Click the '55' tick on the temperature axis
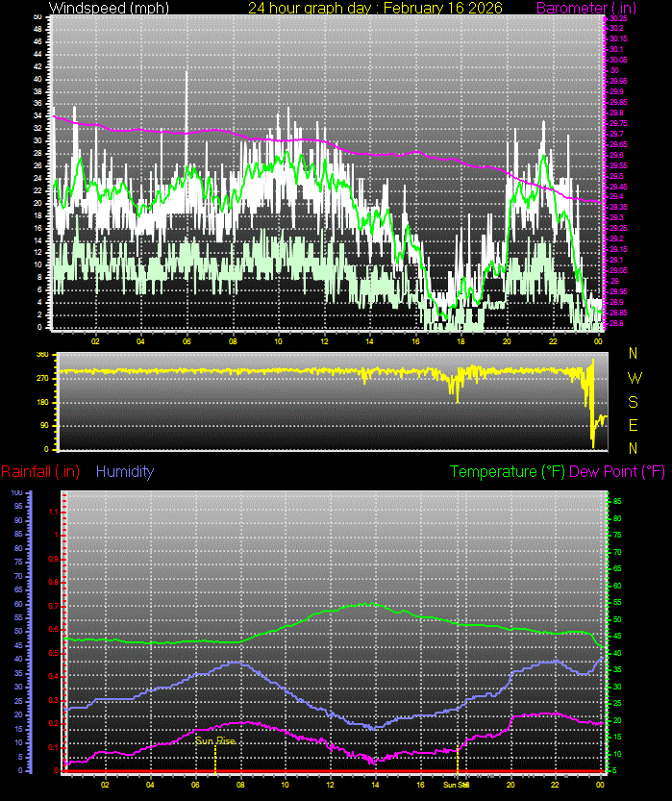The image size is (672, 801). coord(617,603)
